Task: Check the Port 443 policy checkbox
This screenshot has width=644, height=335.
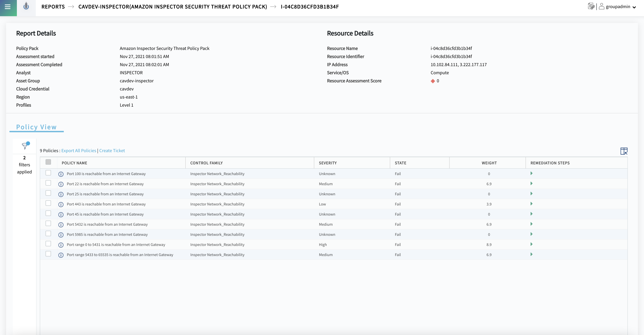Action: click(x=48, y=203)
